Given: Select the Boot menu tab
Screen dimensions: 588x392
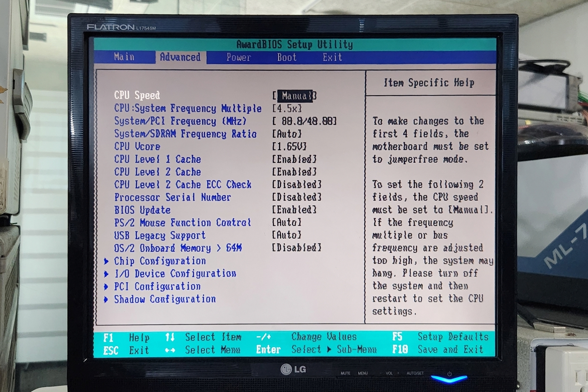Looking at the screenshot, I should pyautogui.click(x=287, y=57).
